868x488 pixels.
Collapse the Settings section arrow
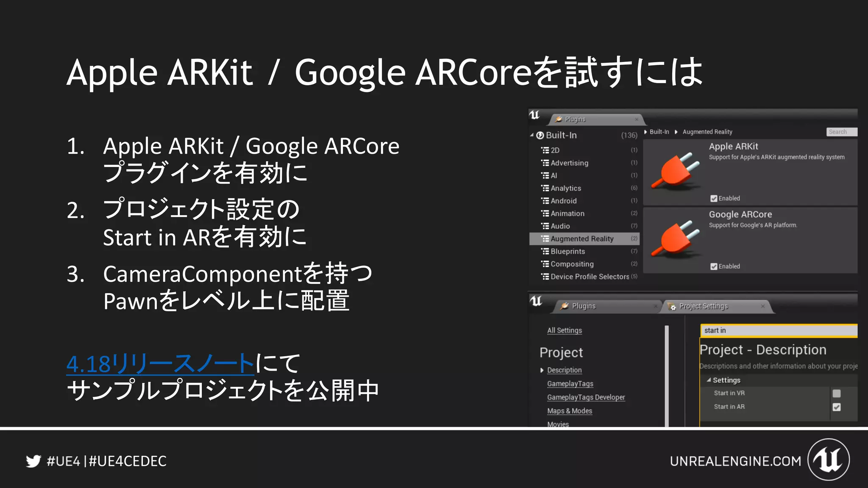(x=709, y=380)
